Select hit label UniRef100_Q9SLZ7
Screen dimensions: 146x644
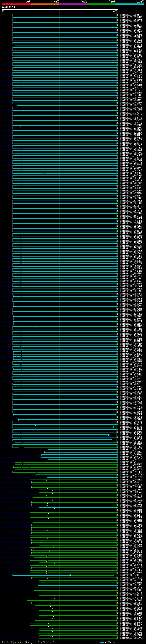[131, 75]
